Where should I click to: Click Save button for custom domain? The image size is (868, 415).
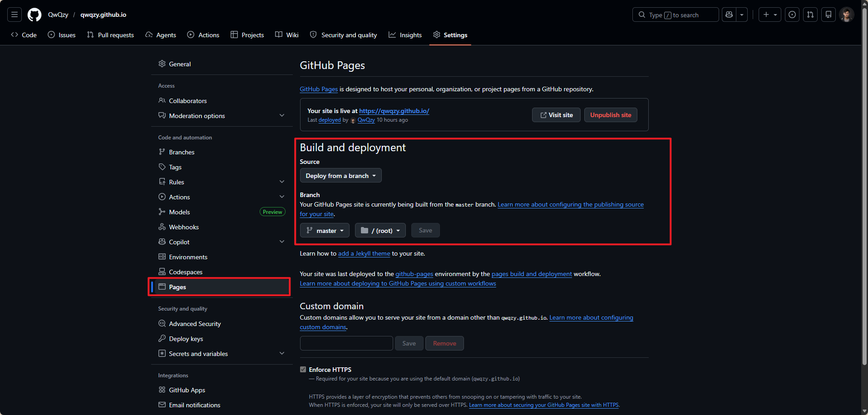(409, 343)
